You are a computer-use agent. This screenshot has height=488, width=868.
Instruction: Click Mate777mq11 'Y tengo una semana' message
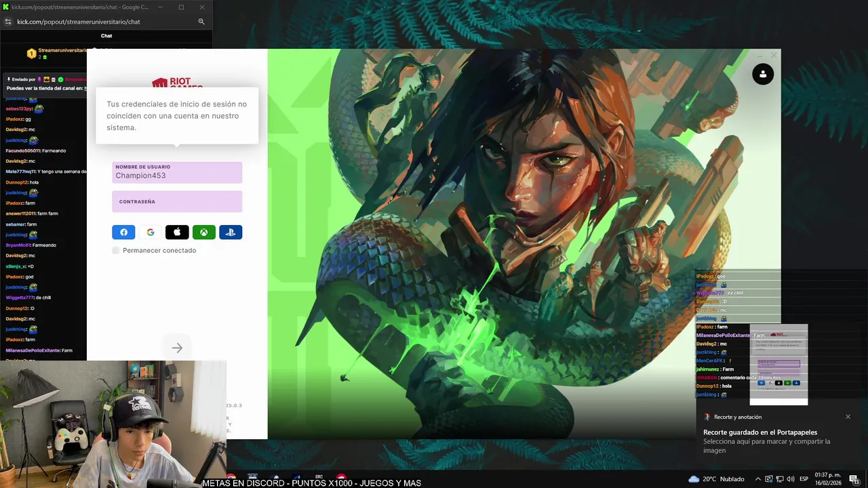[46, 171]
